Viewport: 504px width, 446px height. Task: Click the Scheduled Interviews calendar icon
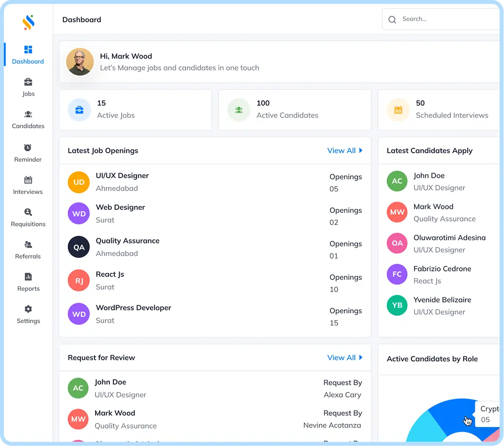(398, 110)
